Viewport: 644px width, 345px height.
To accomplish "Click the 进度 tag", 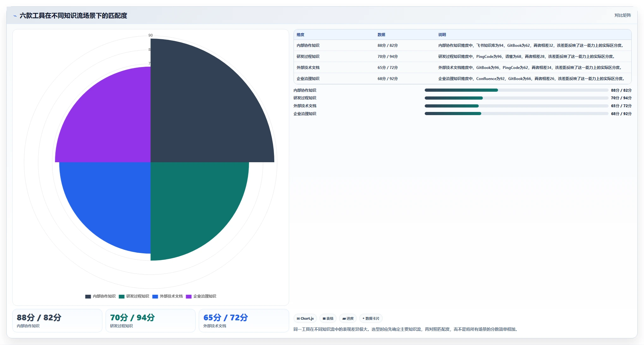I will coord(348,318).
